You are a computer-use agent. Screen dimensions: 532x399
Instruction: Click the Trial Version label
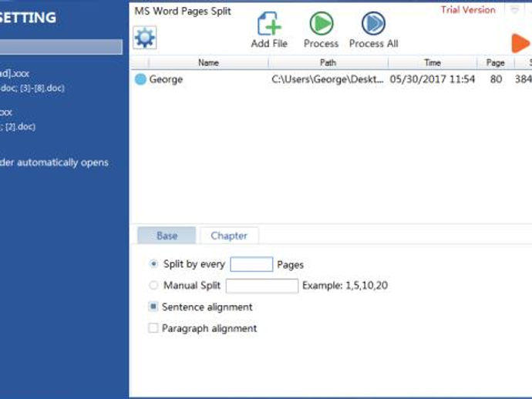point(468,10)
